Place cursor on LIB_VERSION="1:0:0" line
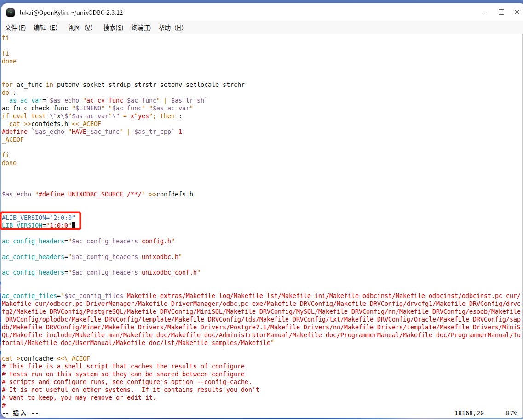The image size is (523, 420). pyautogui.click(x=37, y=225)
